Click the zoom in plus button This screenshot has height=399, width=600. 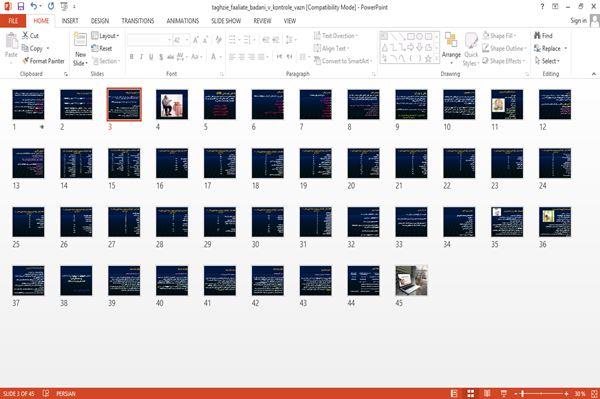click(566, 393)
